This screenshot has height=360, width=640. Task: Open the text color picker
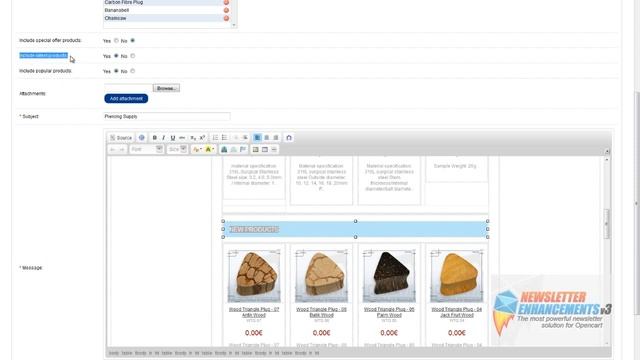(197, 150)
